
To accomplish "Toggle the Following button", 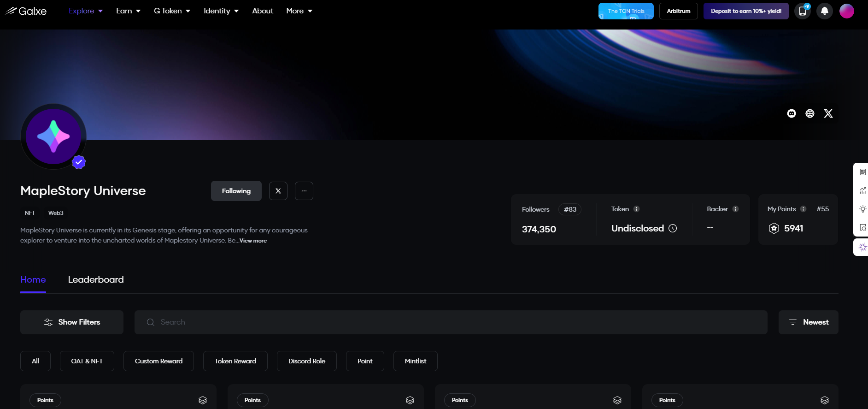I will pos(236,191).
